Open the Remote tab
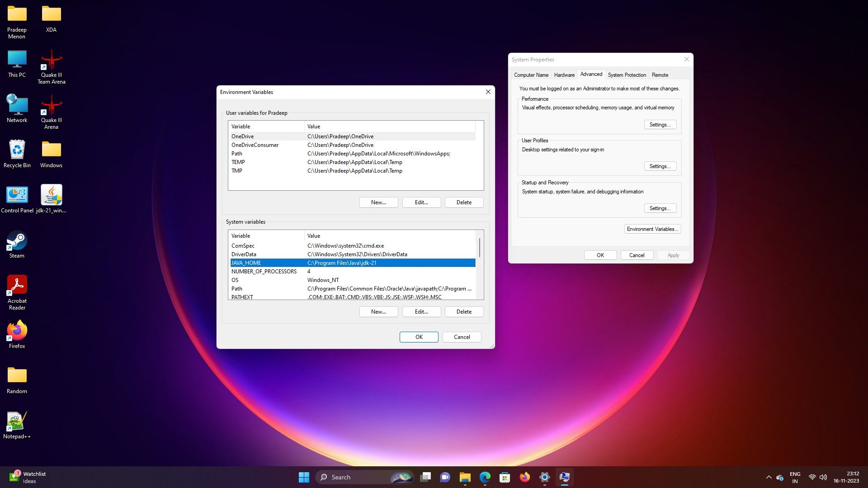This screenshot has height=488, width=868. (660, 75)
